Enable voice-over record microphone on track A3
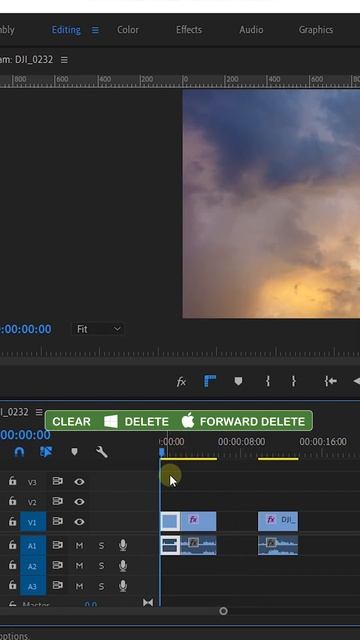Viewport: 360px width, 640px height. (x=122, y=586)
